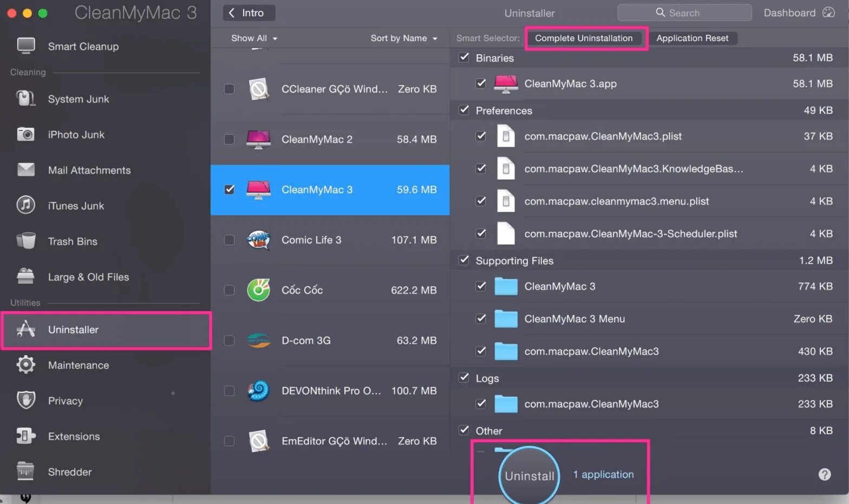Viewport: 849px width, 504px height.
Task: Click the Search field
Action: 684,12
